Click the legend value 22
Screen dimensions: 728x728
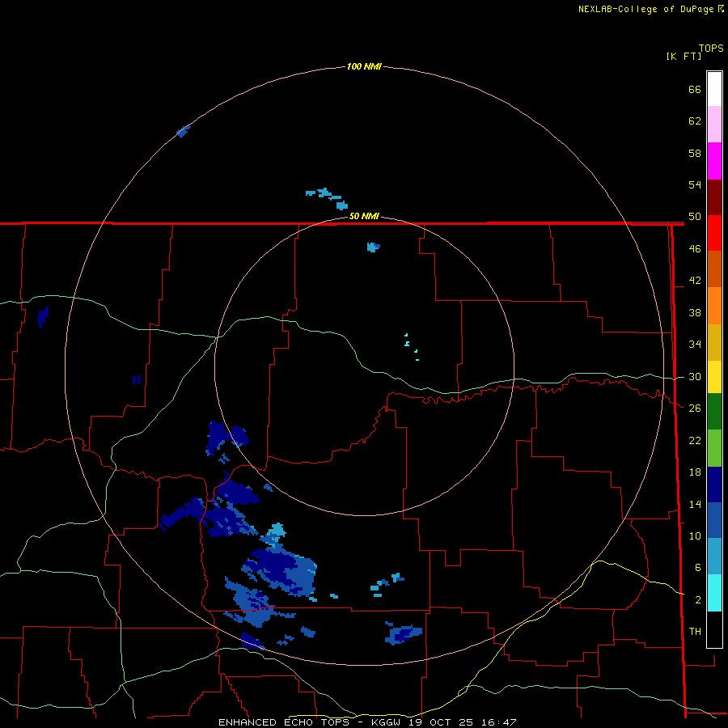click(695, 441)
